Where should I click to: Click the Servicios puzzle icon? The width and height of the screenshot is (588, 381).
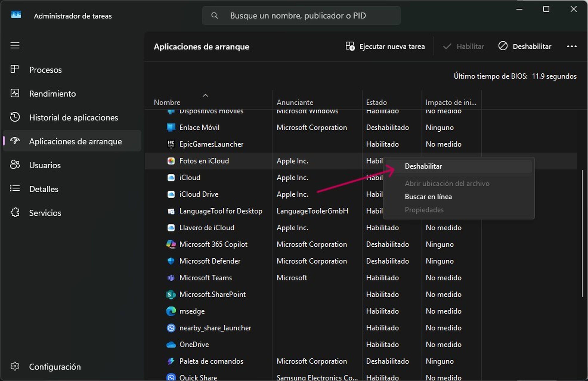(15, 212)
